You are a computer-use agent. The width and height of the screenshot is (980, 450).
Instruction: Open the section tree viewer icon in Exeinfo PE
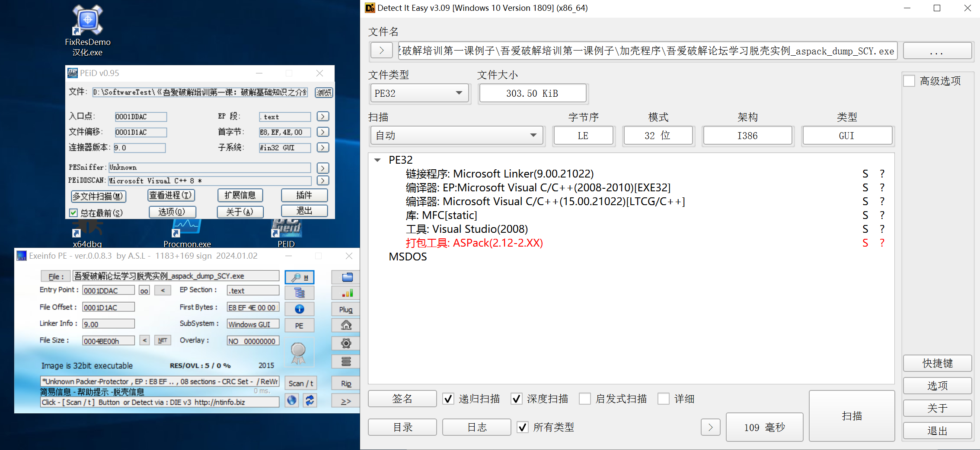coord(299,293)
